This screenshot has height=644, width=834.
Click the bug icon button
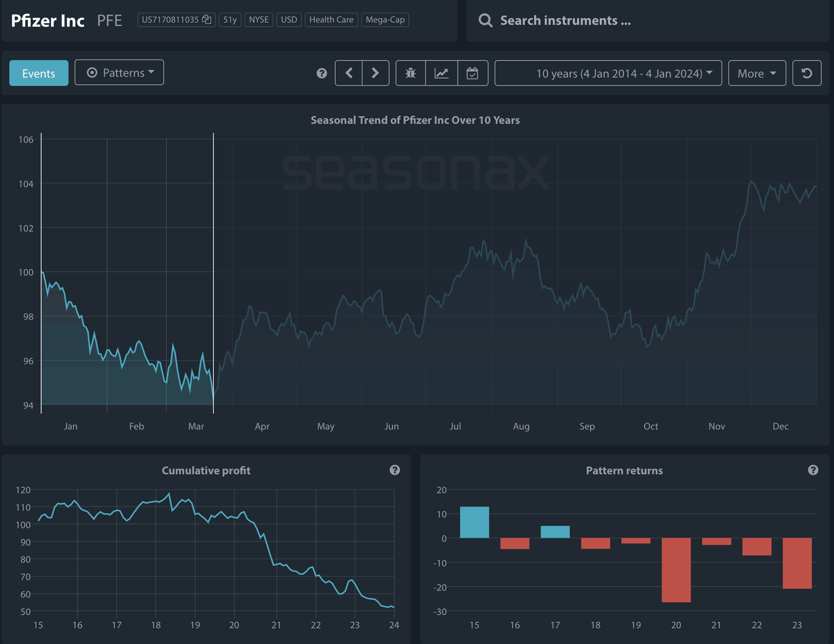[410, 73]
